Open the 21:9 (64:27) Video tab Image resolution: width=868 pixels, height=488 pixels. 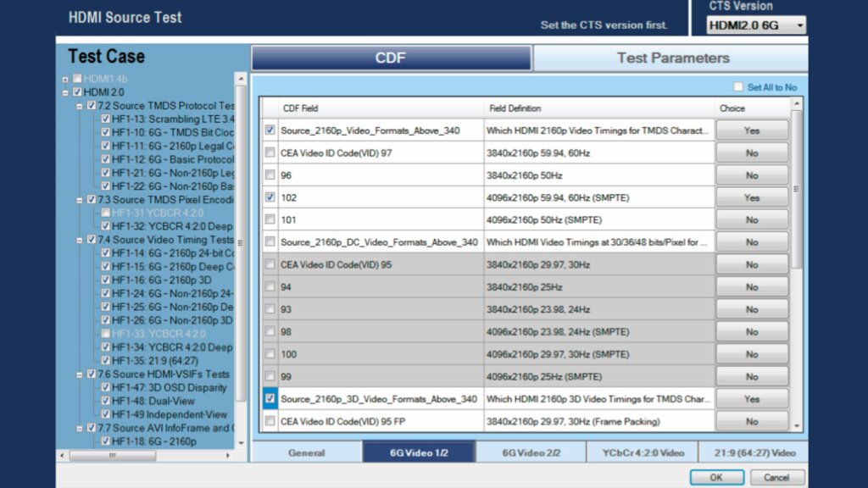754,452
